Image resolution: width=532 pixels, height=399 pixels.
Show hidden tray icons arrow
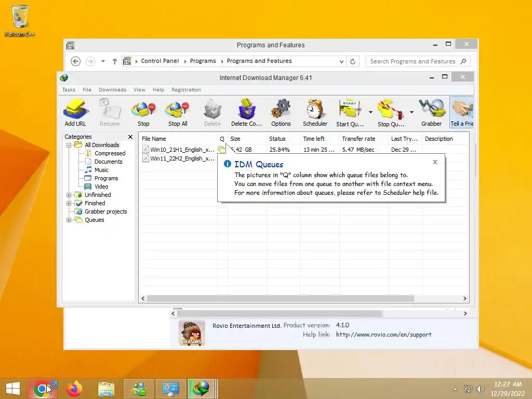(x=455, y=389)
